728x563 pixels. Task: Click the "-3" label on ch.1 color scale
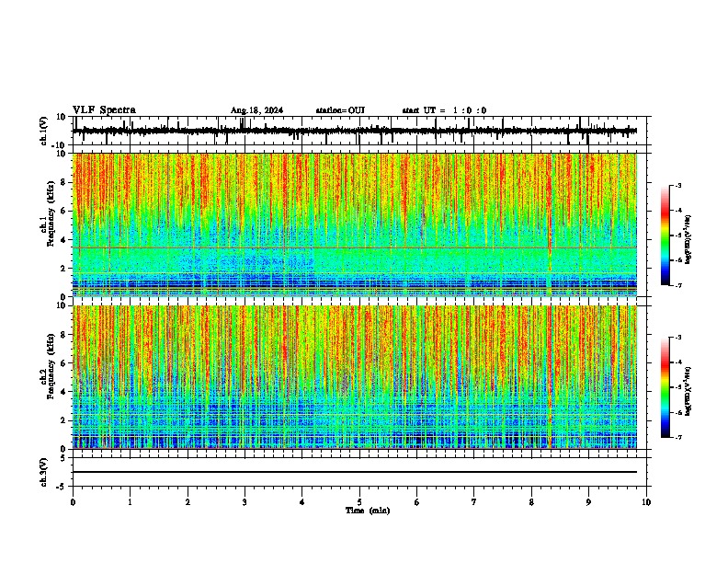[678, 185]
